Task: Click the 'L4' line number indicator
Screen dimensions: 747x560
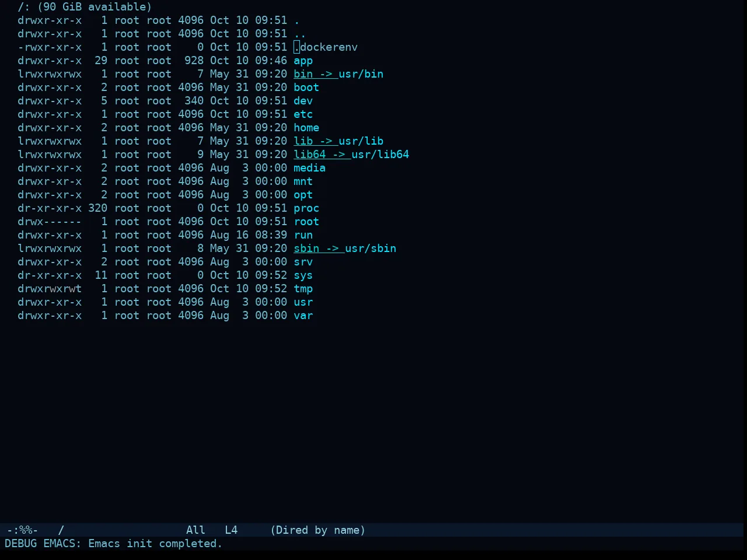Action: (x=231, y=530)
